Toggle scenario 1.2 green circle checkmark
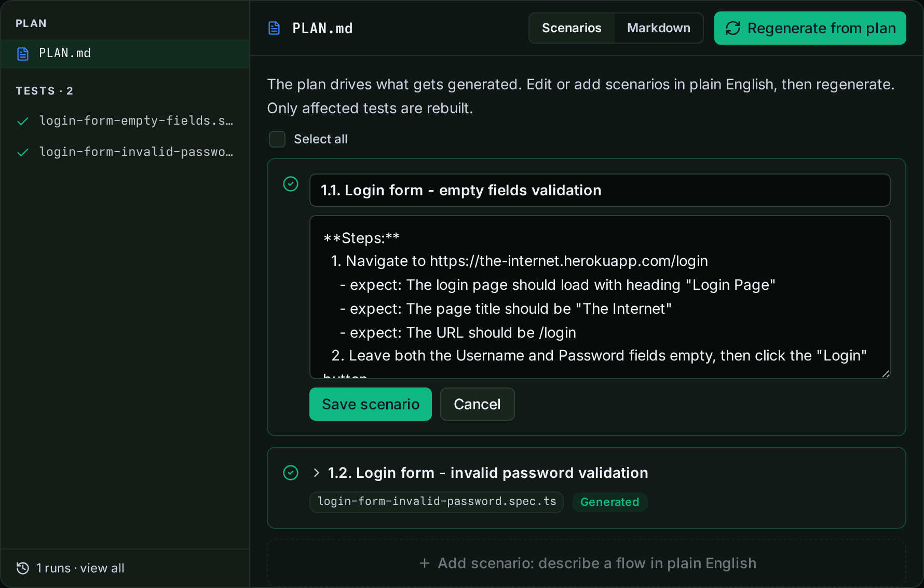The width and height of the screenshot is (924, 588). 291,473
